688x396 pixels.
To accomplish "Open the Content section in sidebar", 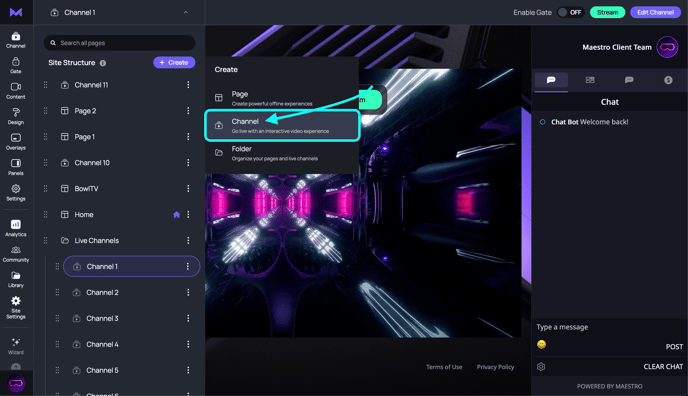I will click(x=16, y=91).
